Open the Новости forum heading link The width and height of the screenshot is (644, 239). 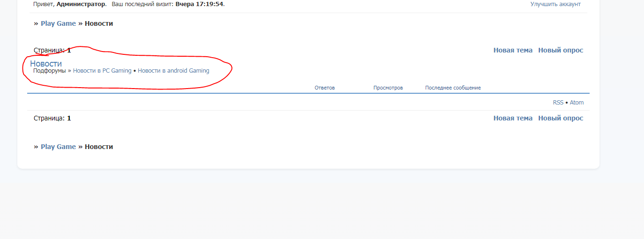pyautogui.click(x=46, y=64)
